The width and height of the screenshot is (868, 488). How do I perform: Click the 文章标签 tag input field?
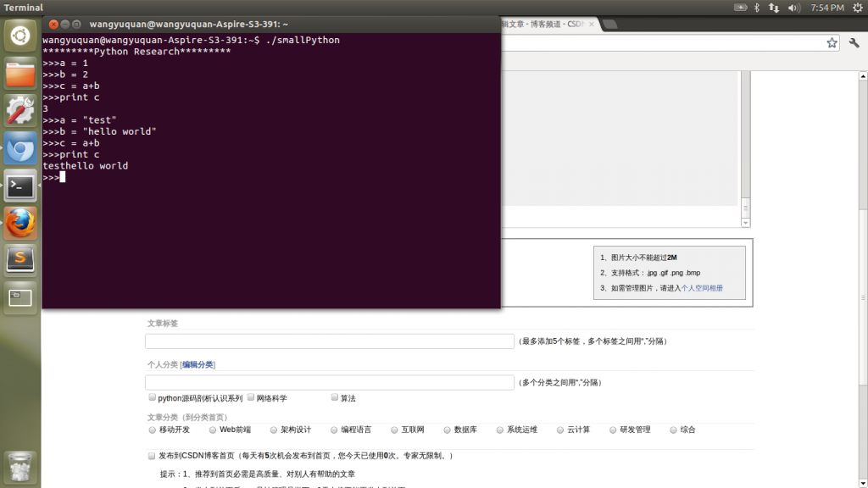click(330, 341)
